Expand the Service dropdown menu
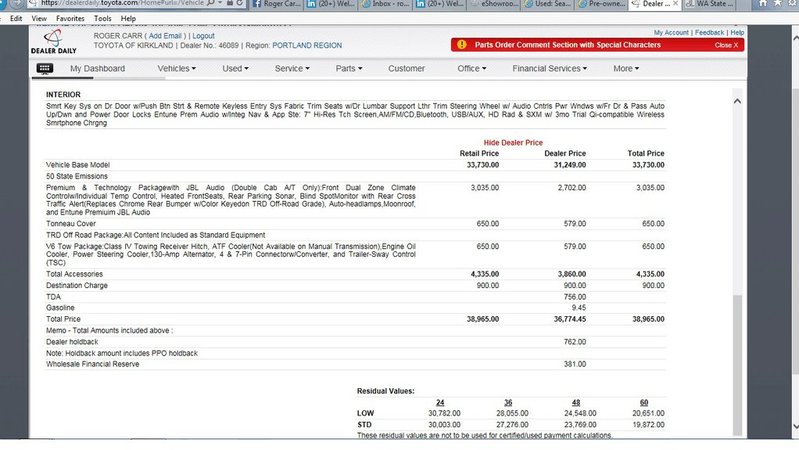Viewport: 799px width, 450px height. [x=292, y=68]
